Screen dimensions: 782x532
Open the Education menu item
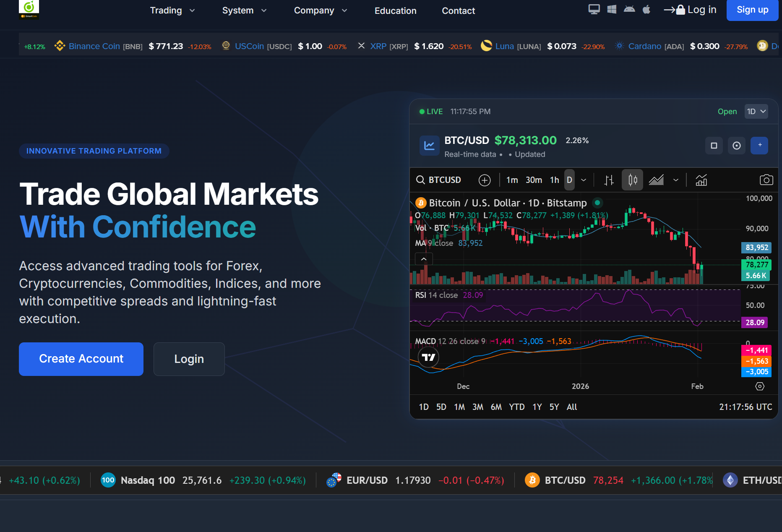pos(395,10)
